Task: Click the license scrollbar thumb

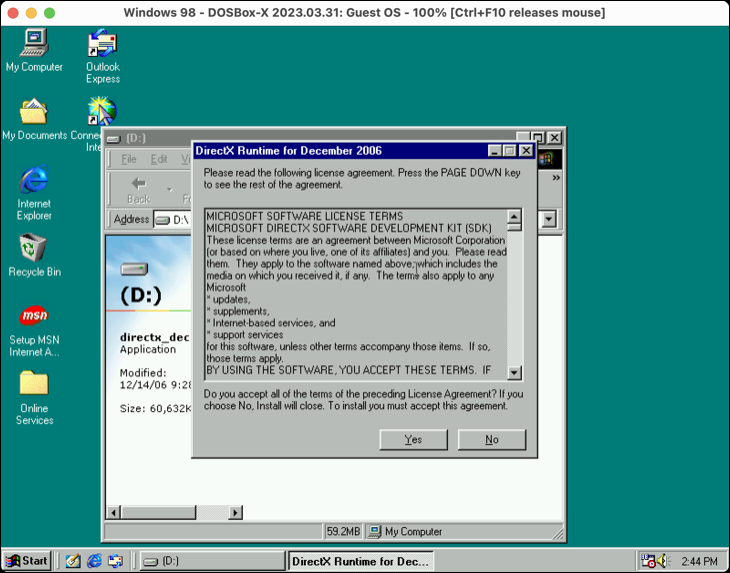Action: 514,228
